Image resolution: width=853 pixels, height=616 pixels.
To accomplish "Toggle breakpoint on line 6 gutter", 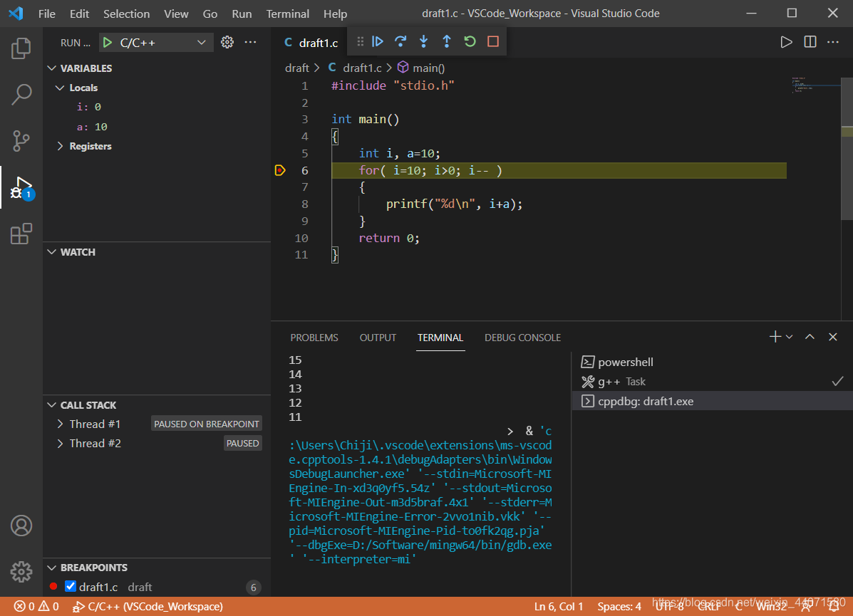I will click(x=280, y=170).
